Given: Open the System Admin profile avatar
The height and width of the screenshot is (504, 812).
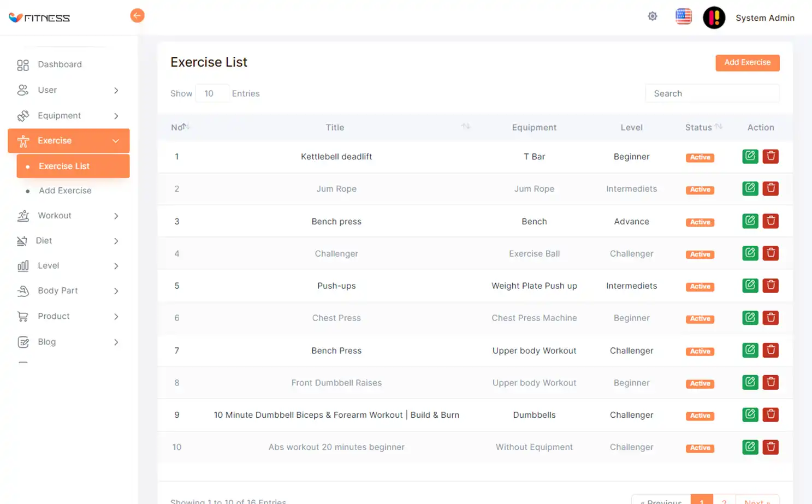Looking at the screenshot, I should pos(714,17).
